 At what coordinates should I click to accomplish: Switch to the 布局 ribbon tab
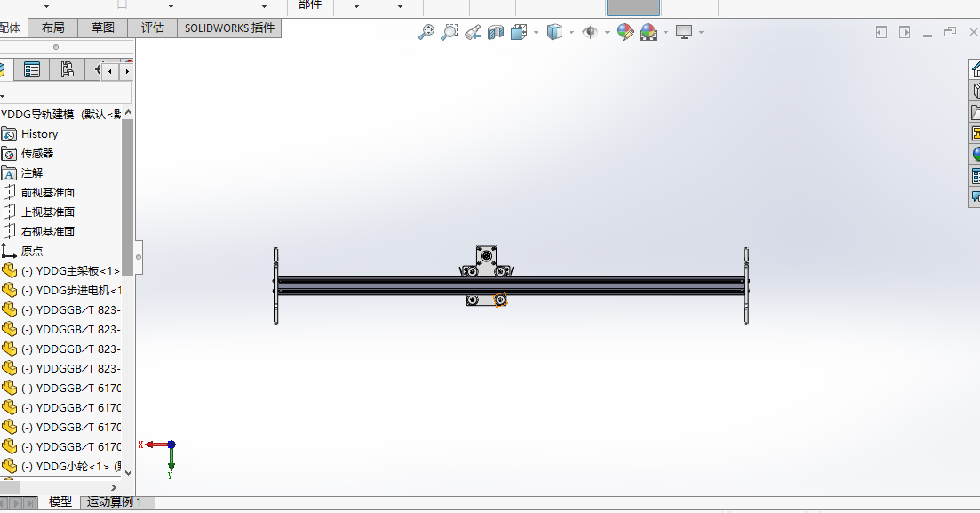[x=52, y=28]
